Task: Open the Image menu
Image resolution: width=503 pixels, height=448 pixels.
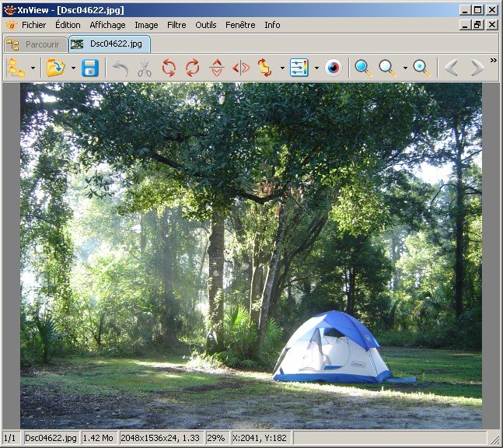Action: (146, 25)
